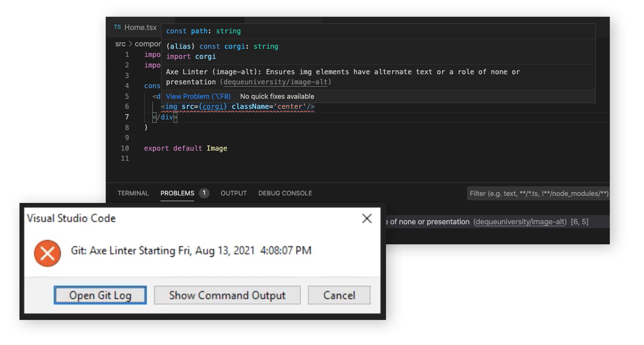
Task: Dismiss the dialog with Cancel
Action: (x=339, y=295)
